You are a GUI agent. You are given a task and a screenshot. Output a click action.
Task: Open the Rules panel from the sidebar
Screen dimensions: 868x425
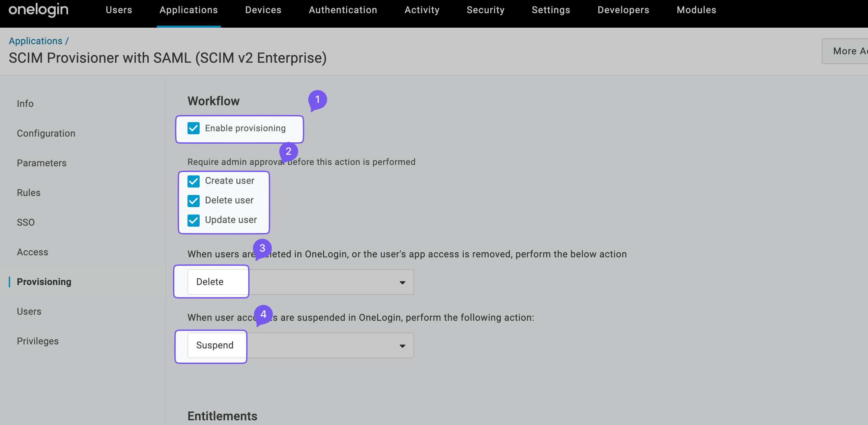click(x=28, y=192)
